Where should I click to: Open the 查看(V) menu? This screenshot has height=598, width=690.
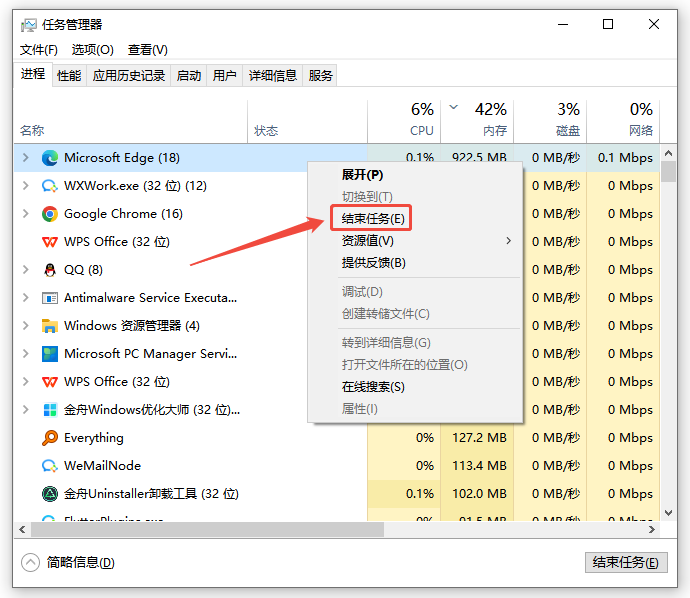(x=147, y=50)
